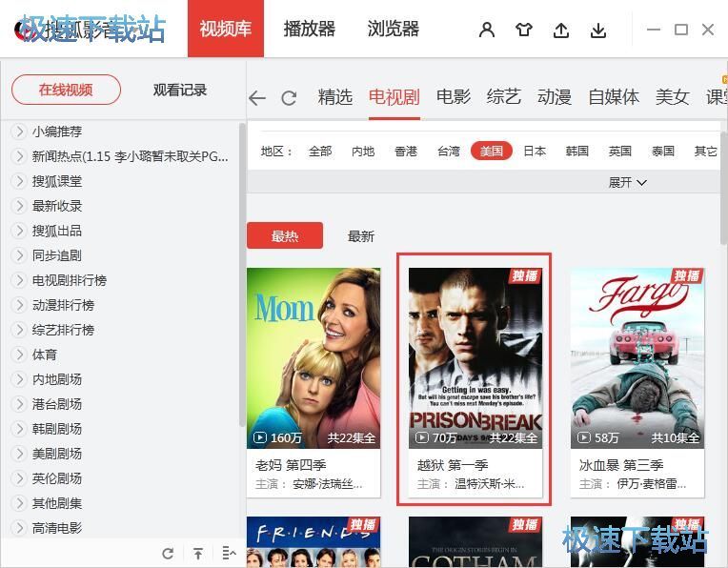Viewport: 728px width, 568px height.
Task: Open 美剧剧场 in sidebar
Action: click(x=56, y=454)
